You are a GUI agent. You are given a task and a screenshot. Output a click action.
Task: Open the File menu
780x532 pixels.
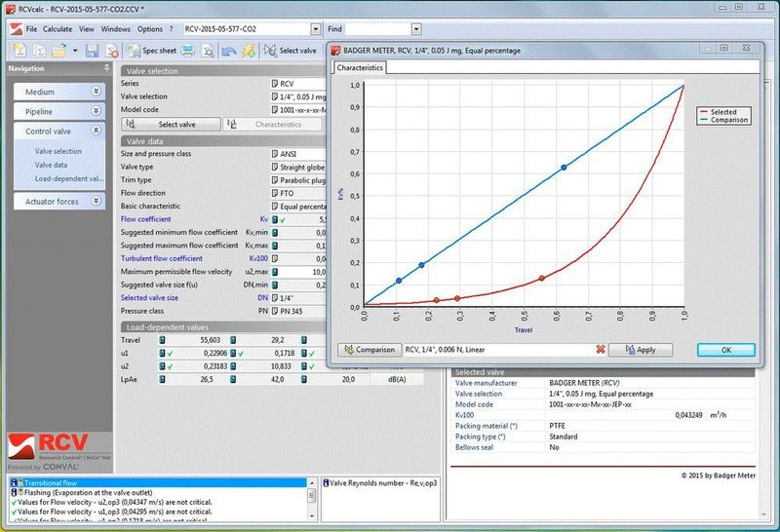click(x=31, y=29)
